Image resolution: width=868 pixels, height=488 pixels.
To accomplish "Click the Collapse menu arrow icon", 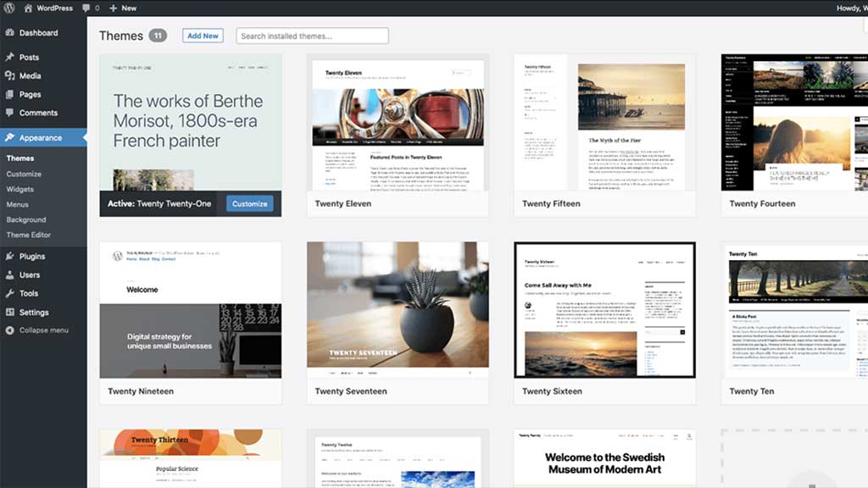I will [x=10, y=330].
